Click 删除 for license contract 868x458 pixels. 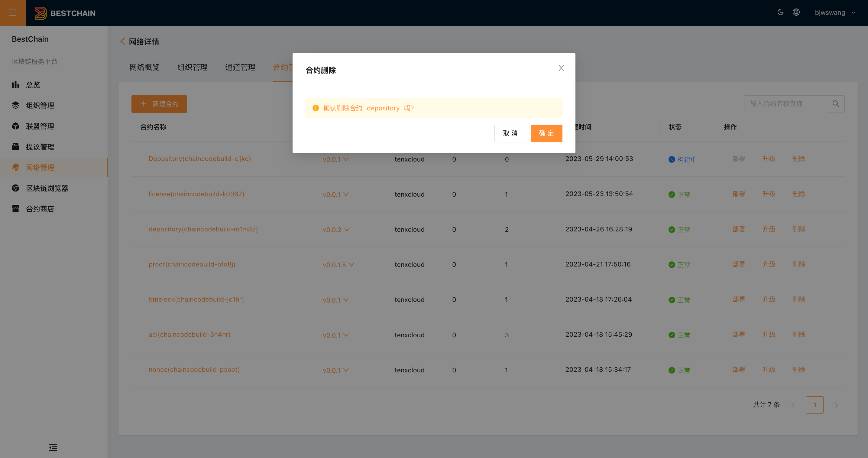click(799, 194)
